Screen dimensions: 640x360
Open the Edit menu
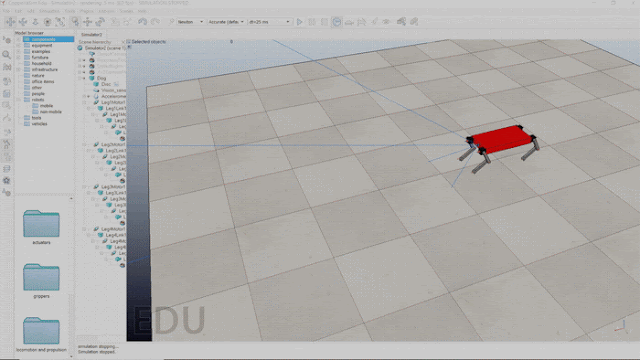tap(18, 11)
